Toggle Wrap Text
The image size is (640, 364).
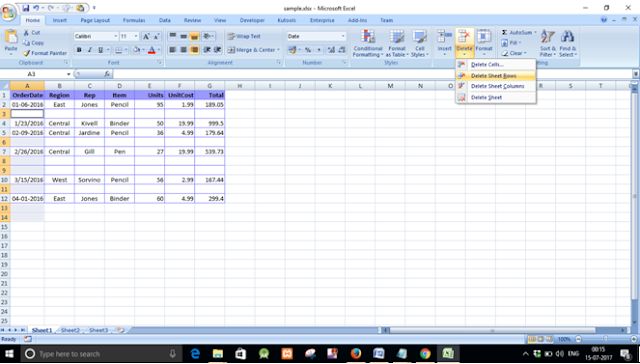click(244, 36)
